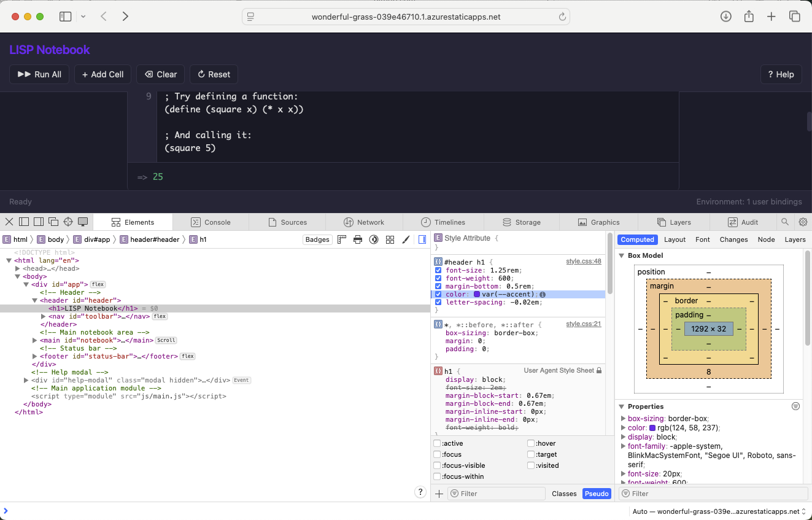Disable the letter-spacing property checkbox
This screenshot has height=520, width=812.
(438, 302)
